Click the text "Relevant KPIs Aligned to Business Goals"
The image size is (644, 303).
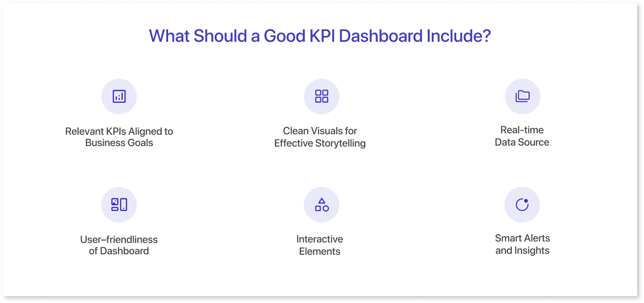tap(119, 137)
